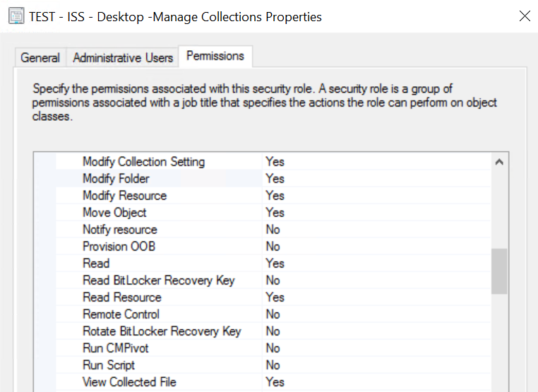Click the properties window title icon
Image resolution: width=538 pixels, height=392 pixels.
(16, 16)
